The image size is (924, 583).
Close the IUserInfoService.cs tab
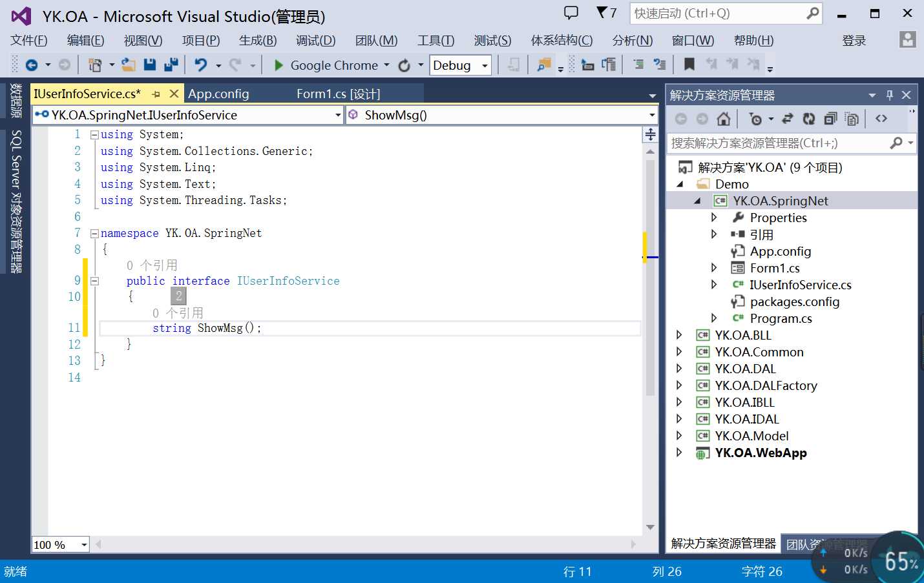coord(174,94)
